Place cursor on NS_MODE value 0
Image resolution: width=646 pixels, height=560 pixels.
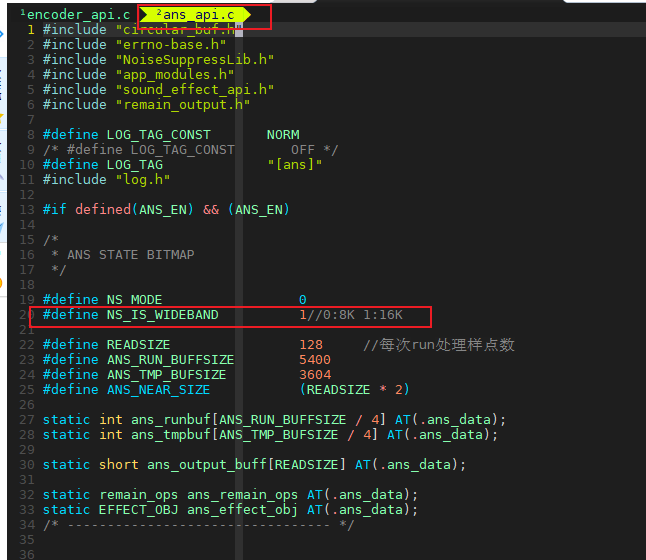click(303, 300)
